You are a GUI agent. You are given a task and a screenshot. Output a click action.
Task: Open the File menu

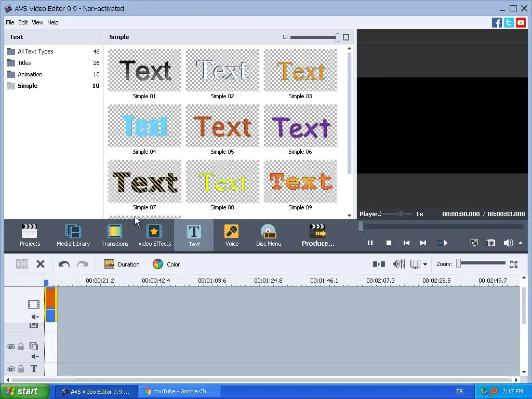(10, 22)
